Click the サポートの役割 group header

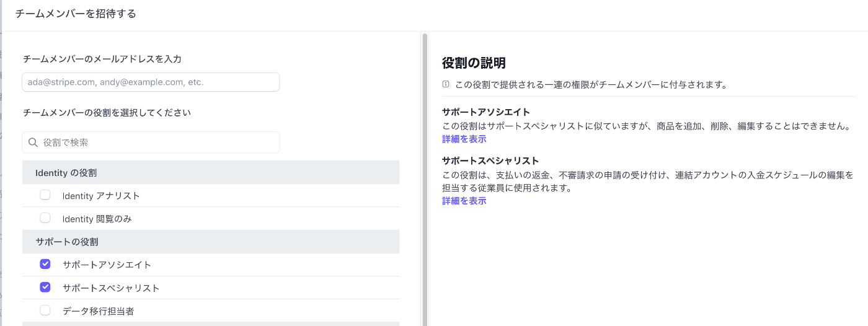tap(211, 242)
